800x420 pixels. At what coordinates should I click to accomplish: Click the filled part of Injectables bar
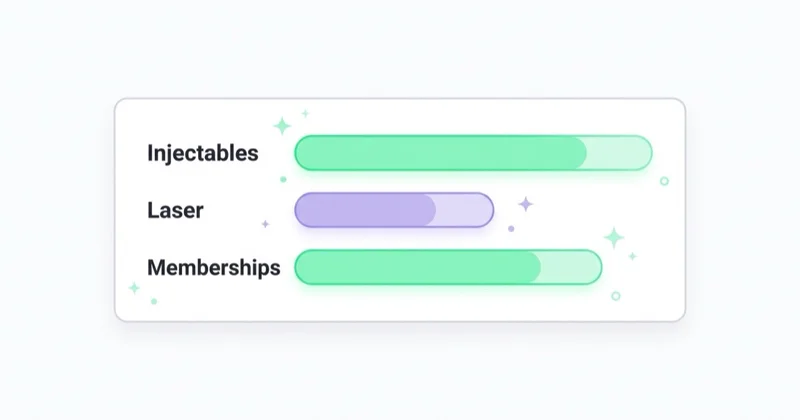[441, 153]
